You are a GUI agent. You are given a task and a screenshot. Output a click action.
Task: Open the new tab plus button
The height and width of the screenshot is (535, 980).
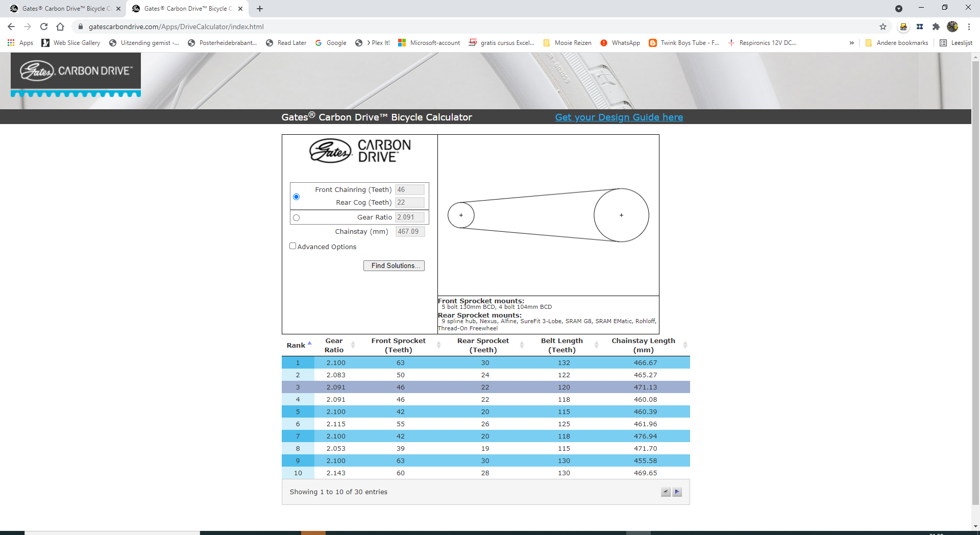pos(260,9)
